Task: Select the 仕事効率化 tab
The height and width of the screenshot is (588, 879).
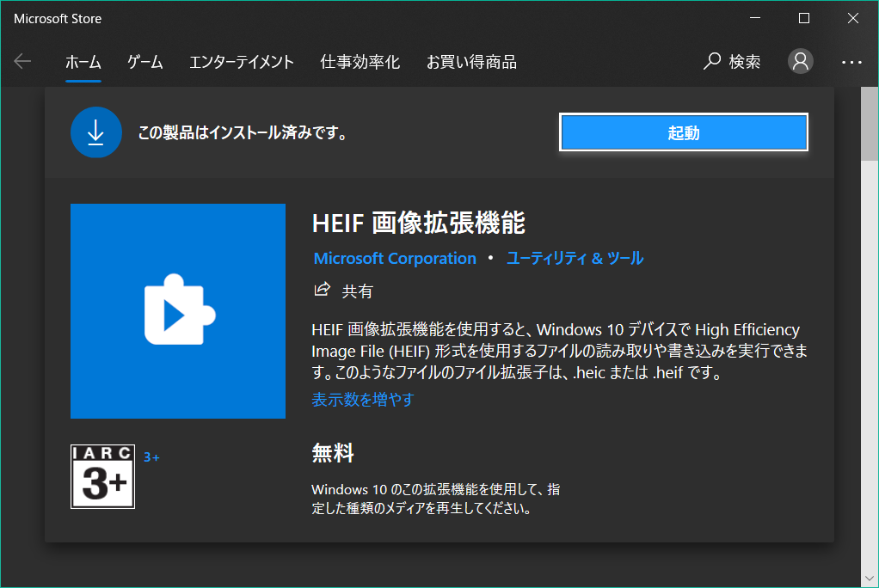Action: click(x=360, y=62)
